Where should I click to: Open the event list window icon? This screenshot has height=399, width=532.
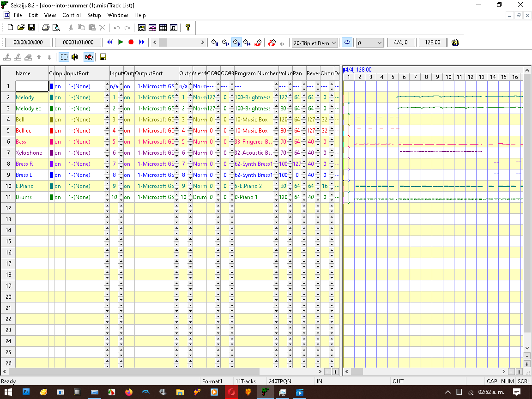163,28
